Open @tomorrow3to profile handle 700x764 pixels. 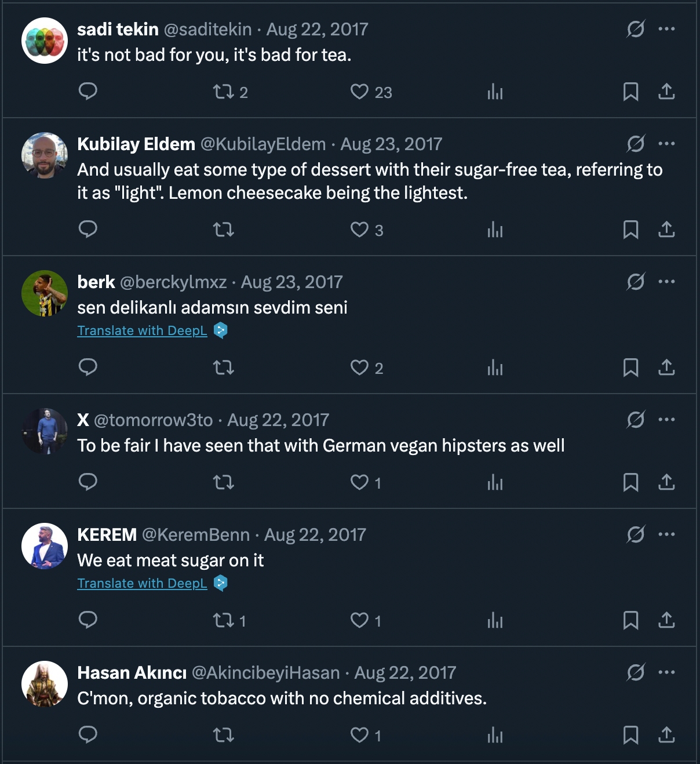tap(153, 420)
